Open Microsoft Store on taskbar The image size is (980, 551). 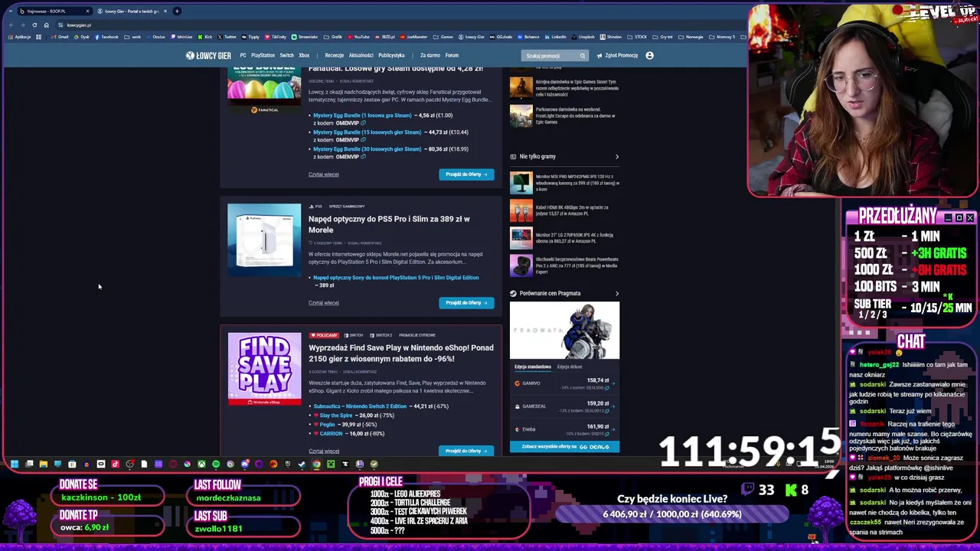tap(72, 464)
